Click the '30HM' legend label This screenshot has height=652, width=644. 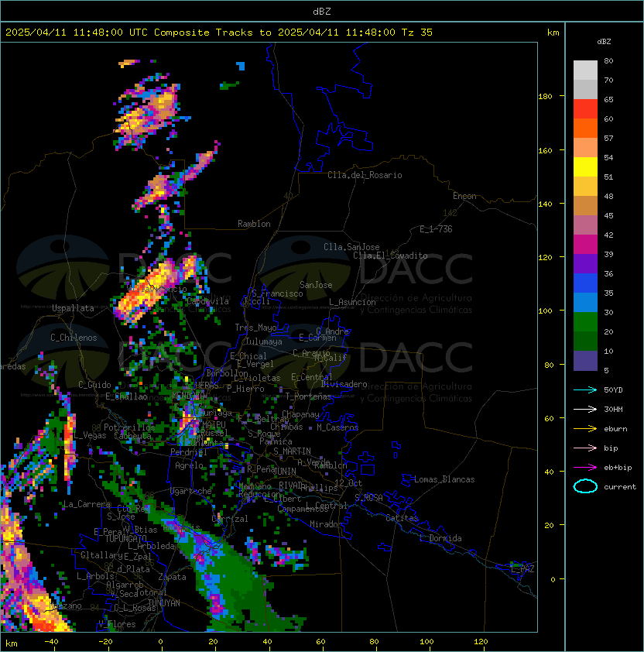click(613, 409)
